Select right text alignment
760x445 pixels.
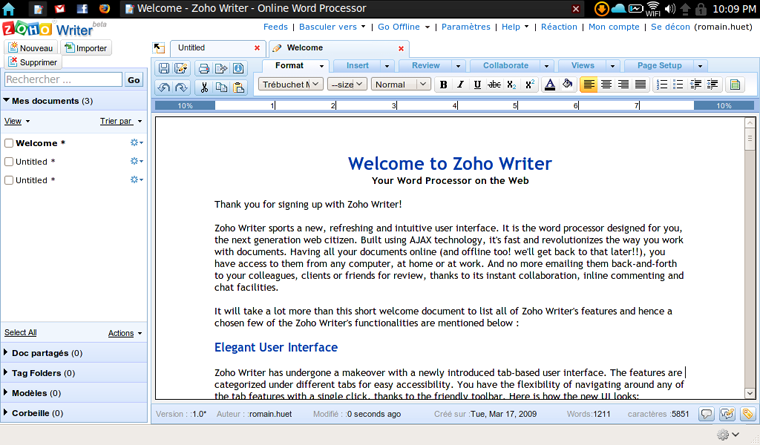623,84
